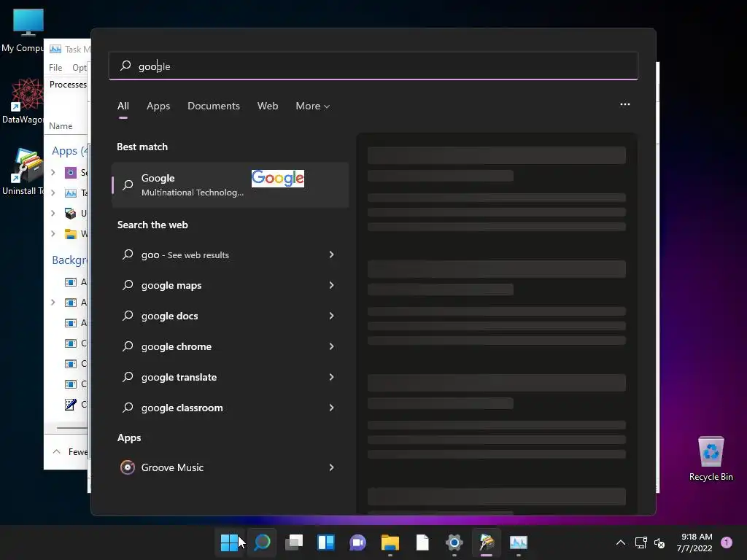The image size is (747, 560).
Task: Click the search box containing 'google'
Action: 373,66
